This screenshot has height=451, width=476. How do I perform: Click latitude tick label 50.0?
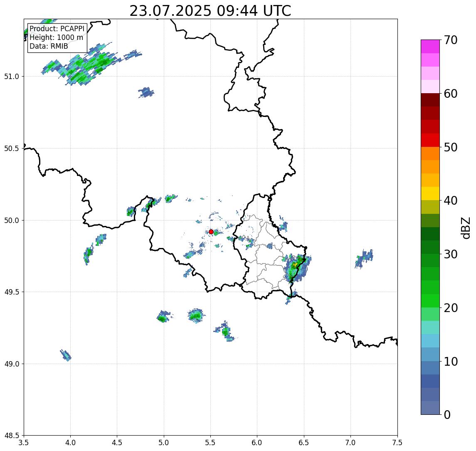pos(12,221)
